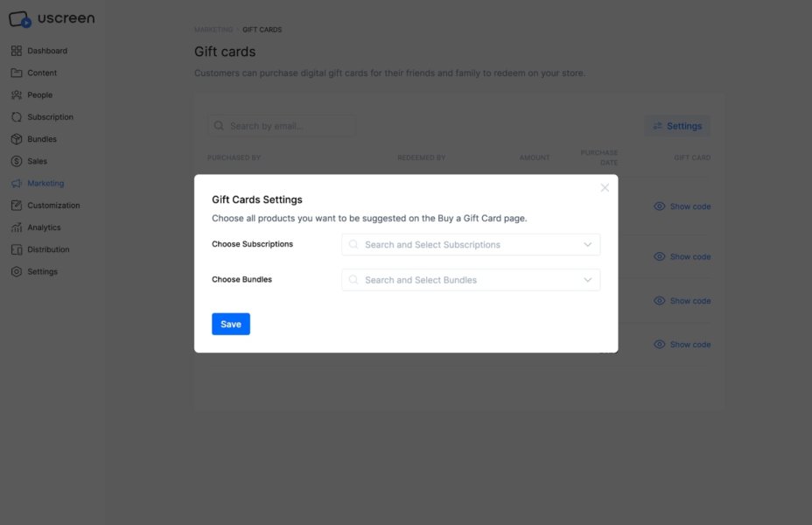The height and width of the screenshot is (525, 812).
Task: Click the Subscriptions dropdown chevron
Action: coord(588,244)
